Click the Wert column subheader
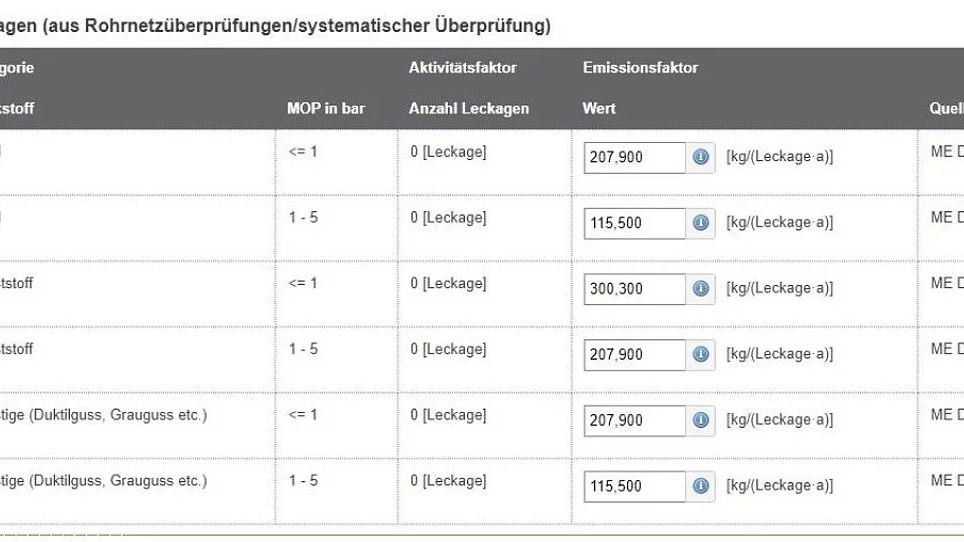This screenshot has height=542, width=964. pyautogui.click(x=599, y=109)
